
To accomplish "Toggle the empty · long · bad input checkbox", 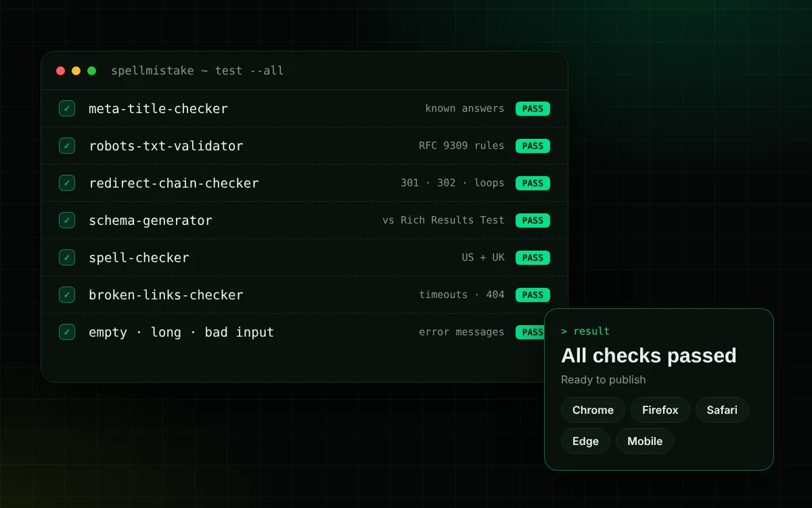I will 67,332.
